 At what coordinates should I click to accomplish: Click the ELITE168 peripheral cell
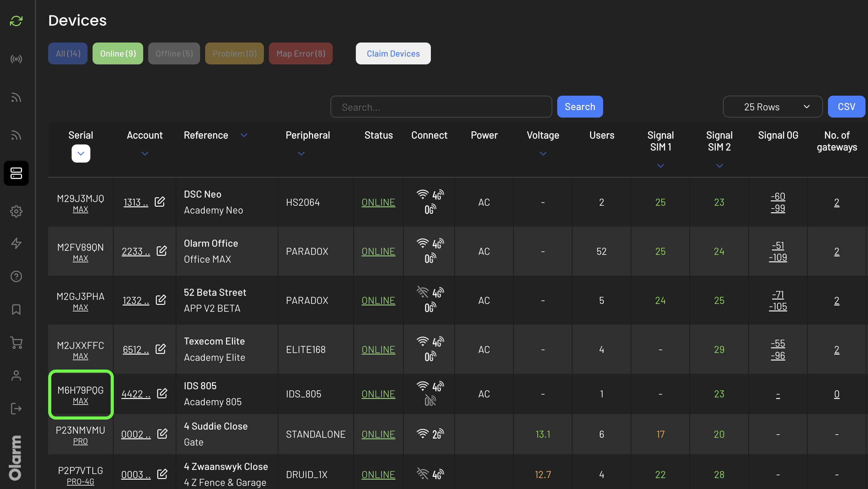pyautogui.click(x=305, y=350)
